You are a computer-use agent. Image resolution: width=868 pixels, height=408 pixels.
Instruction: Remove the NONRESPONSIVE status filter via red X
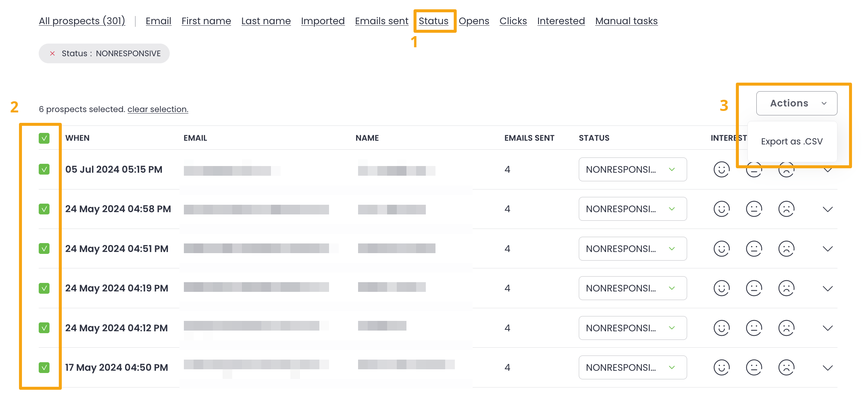pos(52,54)
